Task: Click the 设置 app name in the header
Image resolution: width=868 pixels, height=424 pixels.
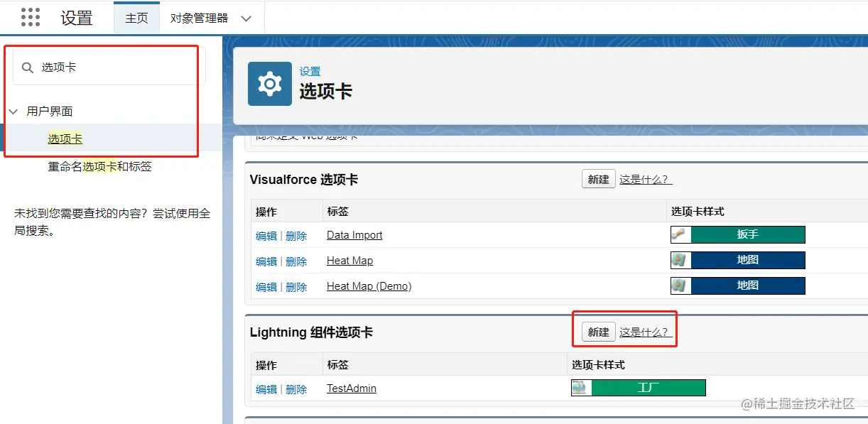Action: point(77,18)
